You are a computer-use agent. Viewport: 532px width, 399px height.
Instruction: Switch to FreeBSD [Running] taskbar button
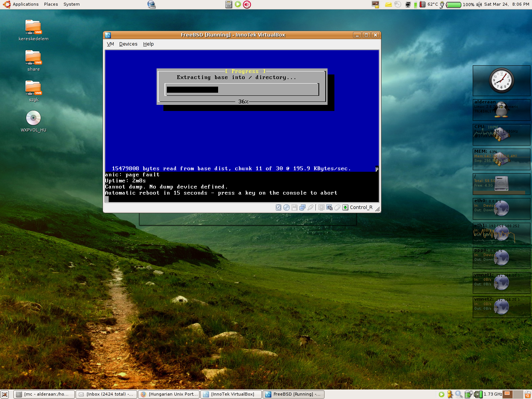pyautogui.click(x=293, y=394)
